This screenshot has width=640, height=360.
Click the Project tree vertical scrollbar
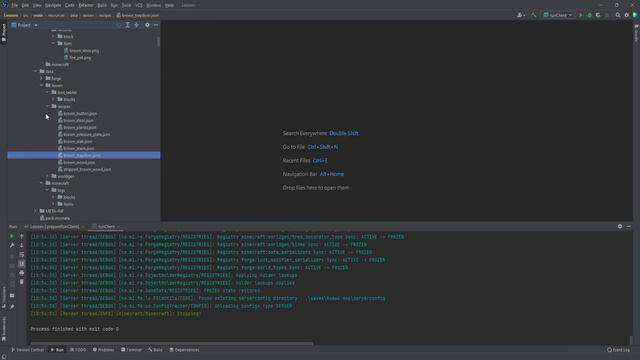point(158,42)
